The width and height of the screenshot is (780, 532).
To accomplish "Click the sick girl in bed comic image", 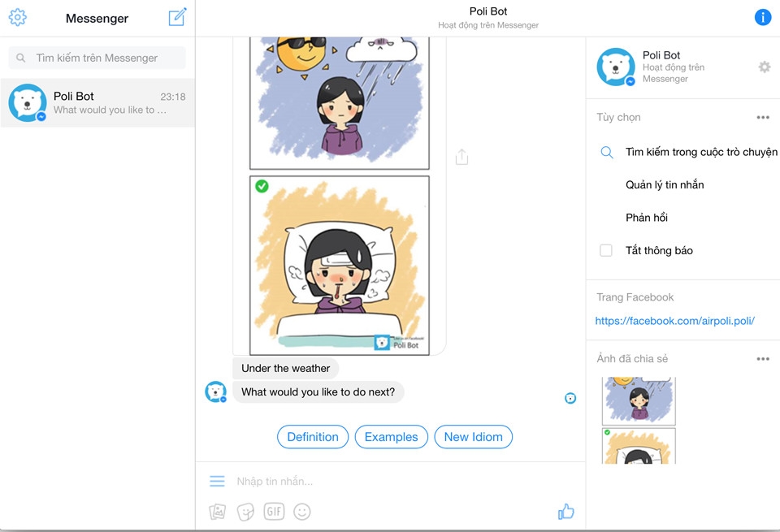I will (x=340, y=265).
